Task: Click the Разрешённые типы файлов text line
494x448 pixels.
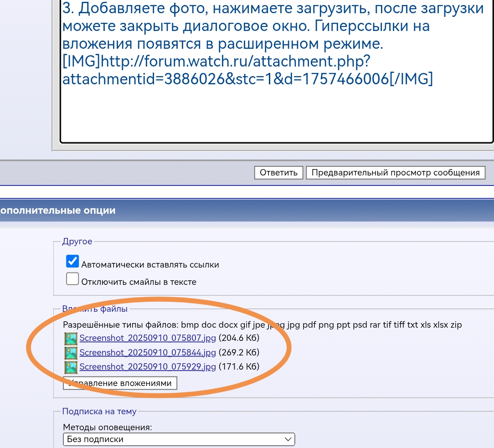Action: (x=262, y=325)
